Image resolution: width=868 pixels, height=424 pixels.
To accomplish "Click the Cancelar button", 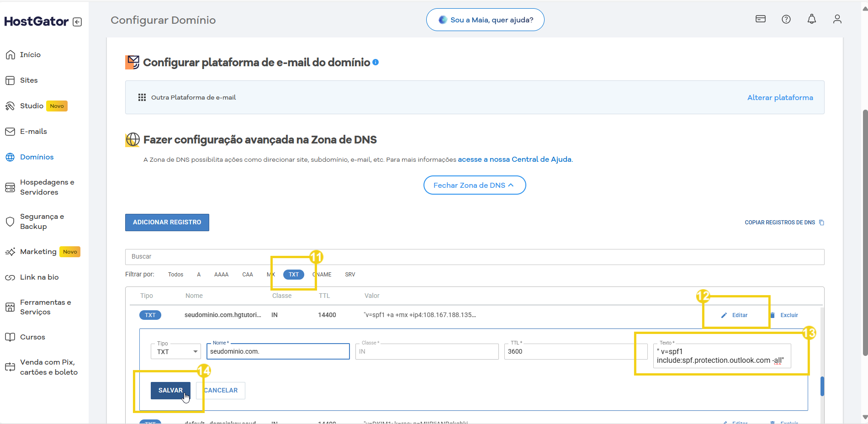I will (221, 391).
